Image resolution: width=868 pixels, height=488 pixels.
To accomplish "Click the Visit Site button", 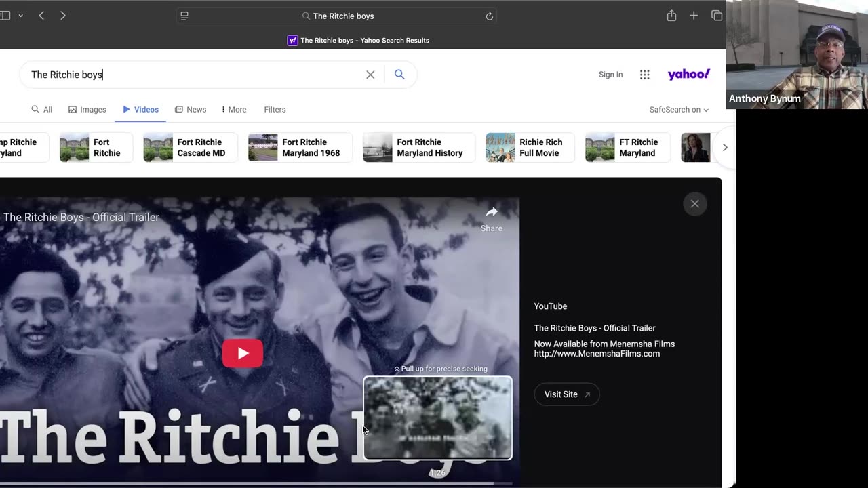I will (x=566, y=394).
